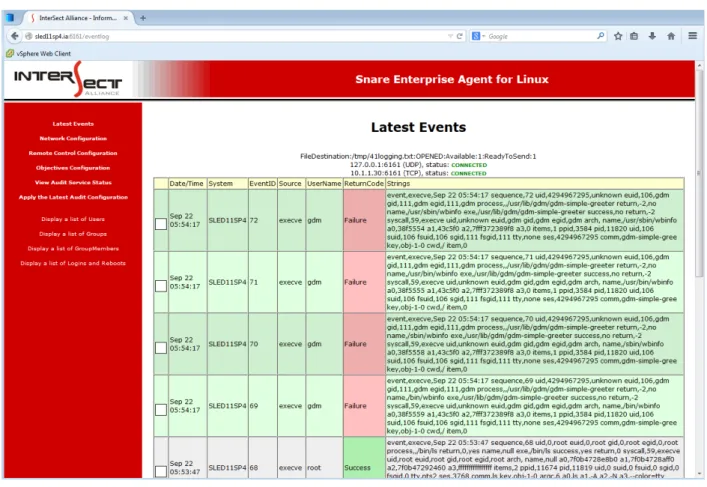
Task: Click the Date/Time column header
Action: [187, 184]
